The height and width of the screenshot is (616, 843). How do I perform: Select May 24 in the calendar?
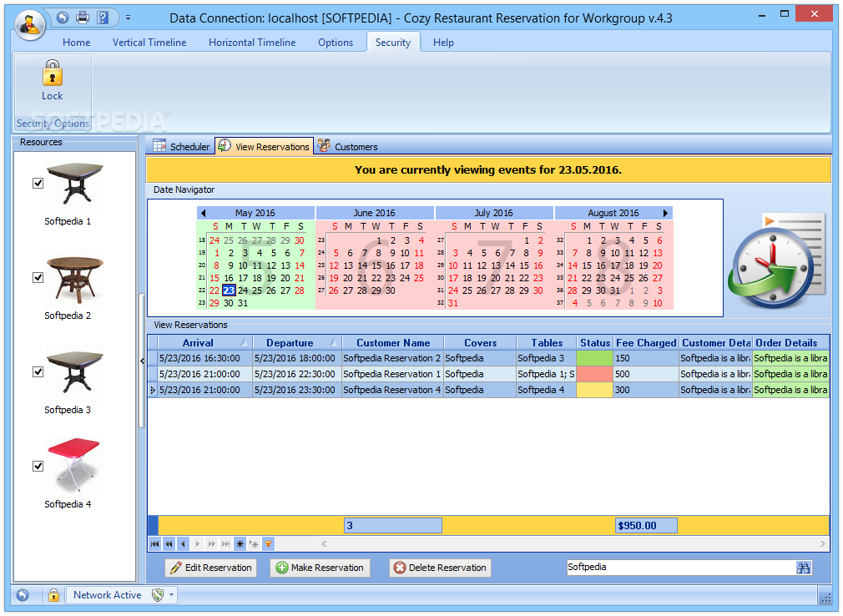243,290
